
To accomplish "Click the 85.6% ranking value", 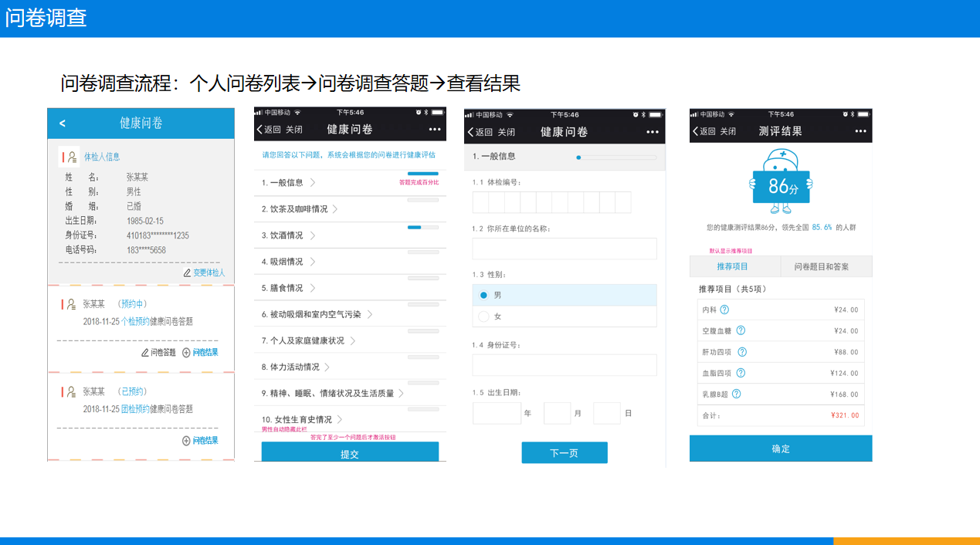I will pyautogui.click(x=822, y=228).
